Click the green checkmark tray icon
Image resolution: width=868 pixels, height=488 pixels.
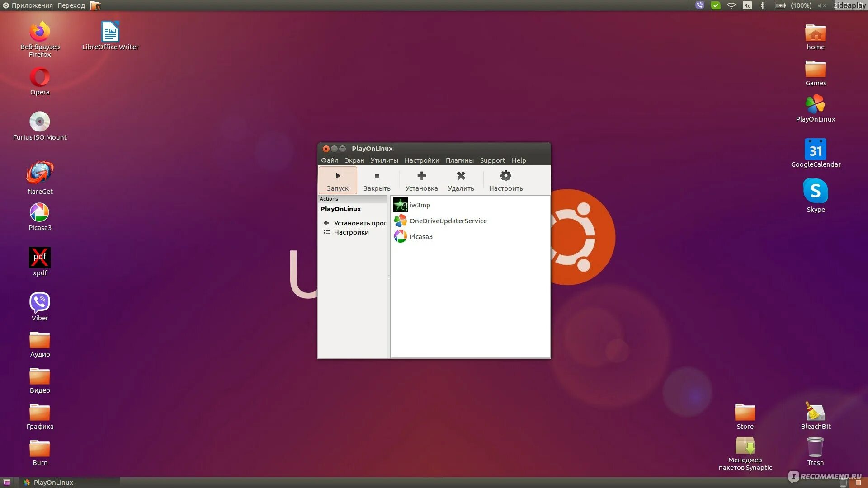[x=715, y=5]
